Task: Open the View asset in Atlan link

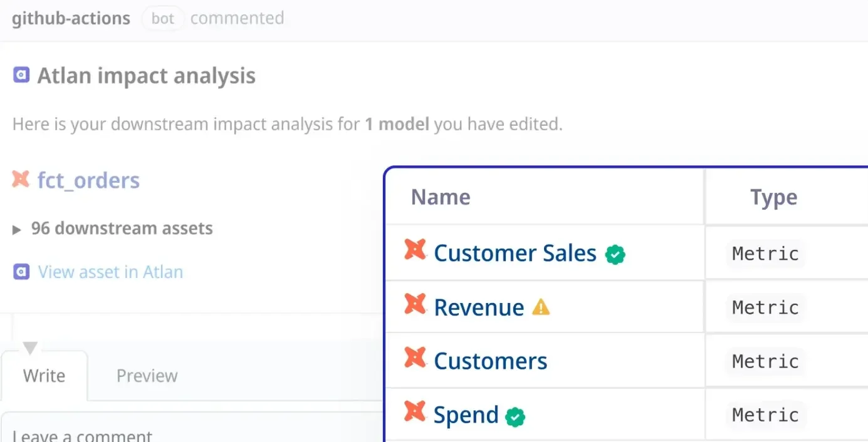Action: (x=110, y=271)
